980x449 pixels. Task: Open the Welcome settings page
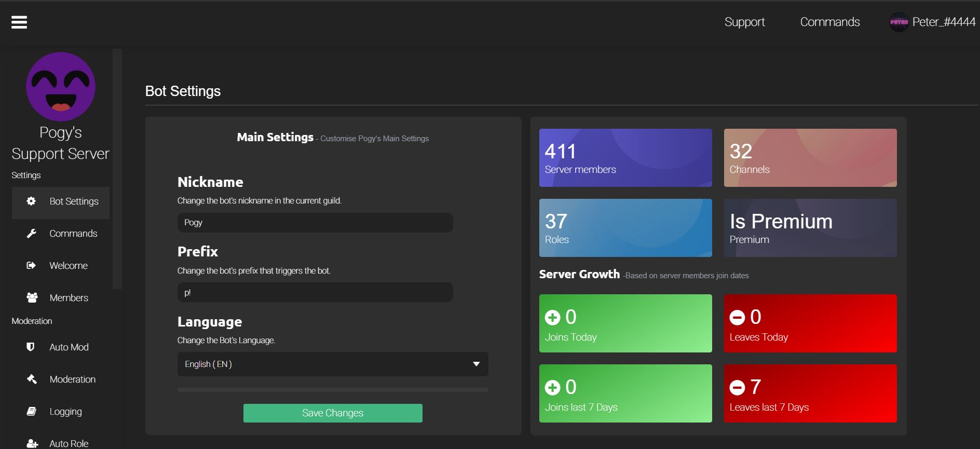click(x=61, y=266)
